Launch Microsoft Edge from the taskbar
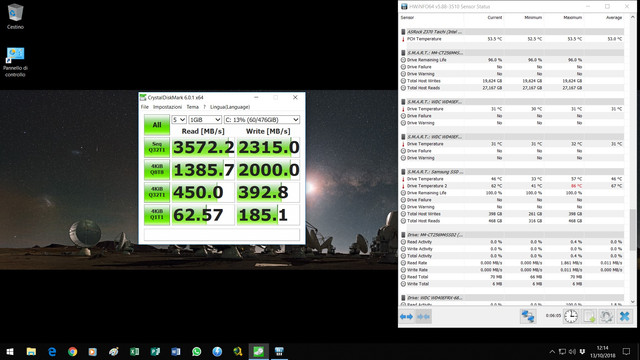Screen dimensions: 640x360 (52, 351)
